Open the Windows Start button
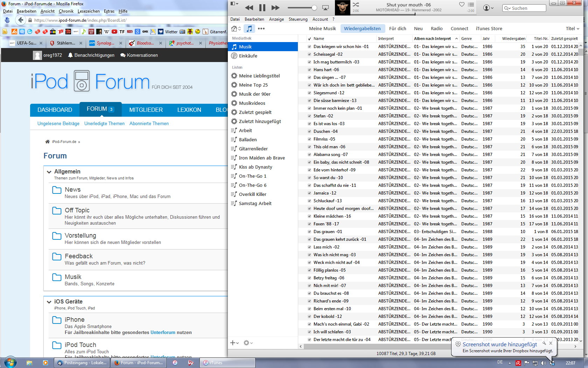 point(10,362)
